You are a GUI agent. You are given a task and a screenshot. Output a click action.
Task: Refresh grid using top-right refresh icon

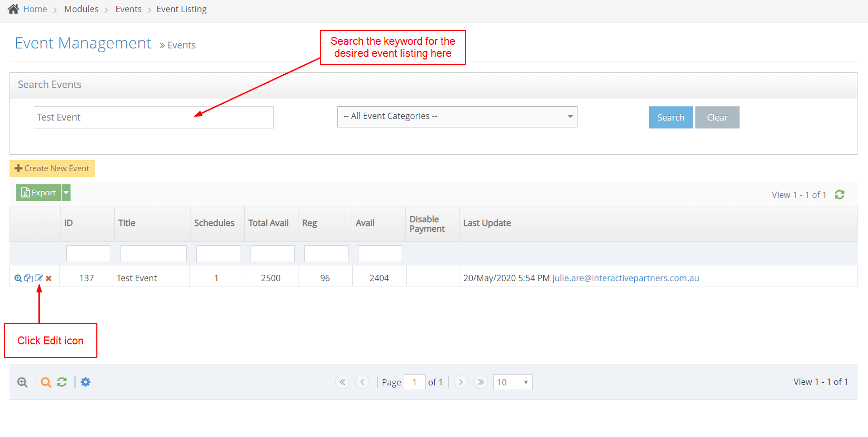tap(840, 195)
